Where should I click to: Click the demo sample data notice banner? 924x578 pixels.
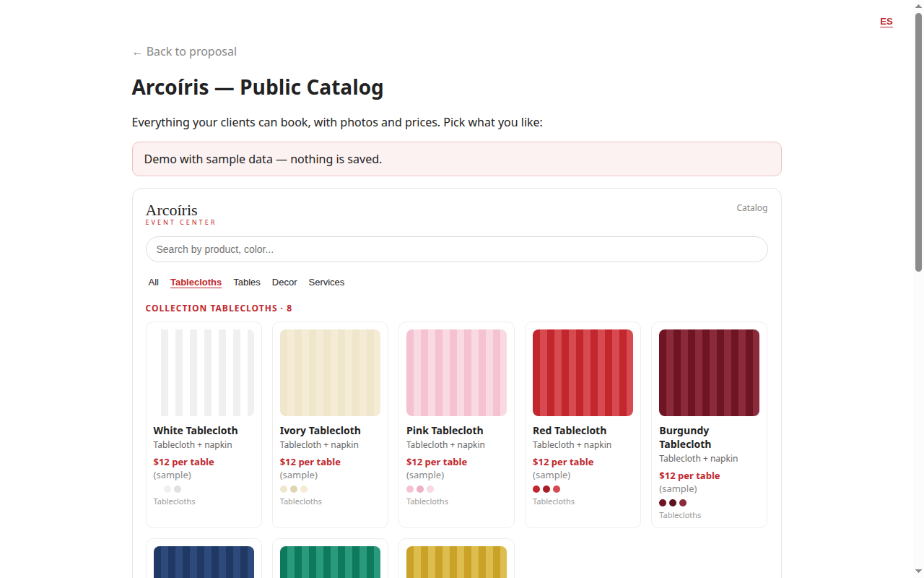point(456,159)
